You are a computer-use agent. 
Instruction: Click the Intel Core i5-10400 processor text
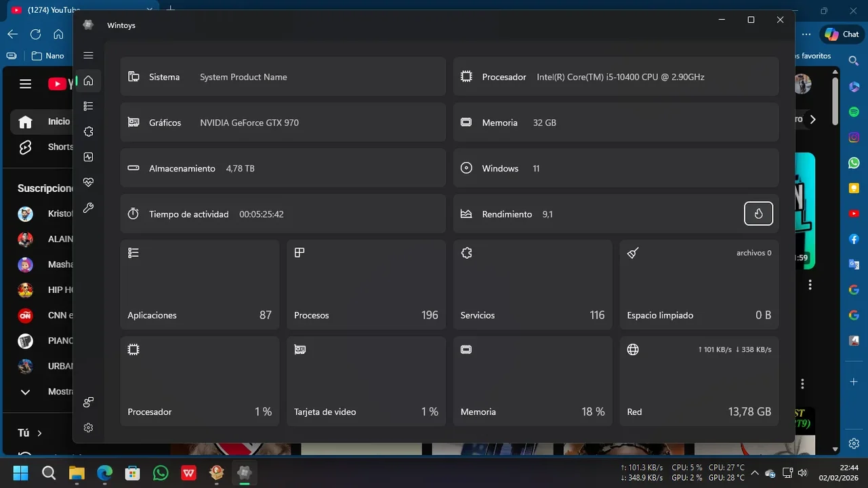(621, 77)
